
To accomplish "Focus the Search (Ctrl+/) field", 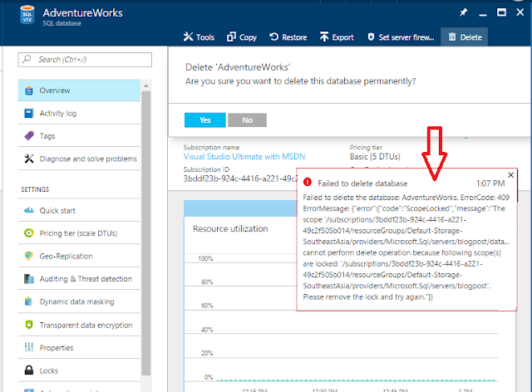I will point(85,59).
